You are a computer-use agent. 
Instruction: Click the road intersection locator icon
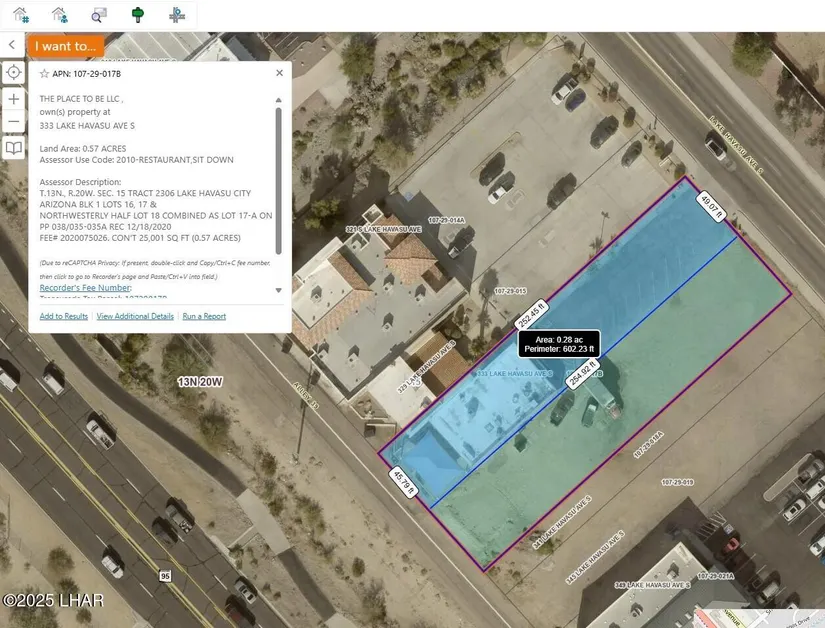tap(176, 14)
